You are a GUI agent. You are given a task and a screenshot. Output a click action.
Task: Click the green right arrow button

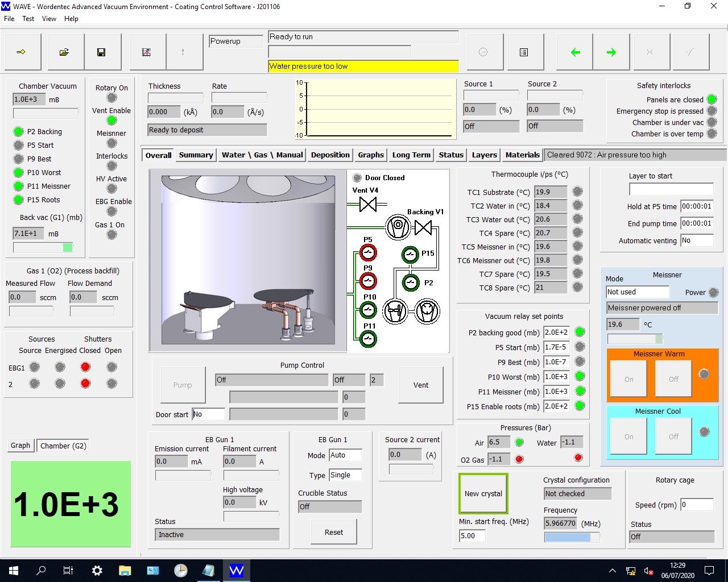click(x=611, y=52)
